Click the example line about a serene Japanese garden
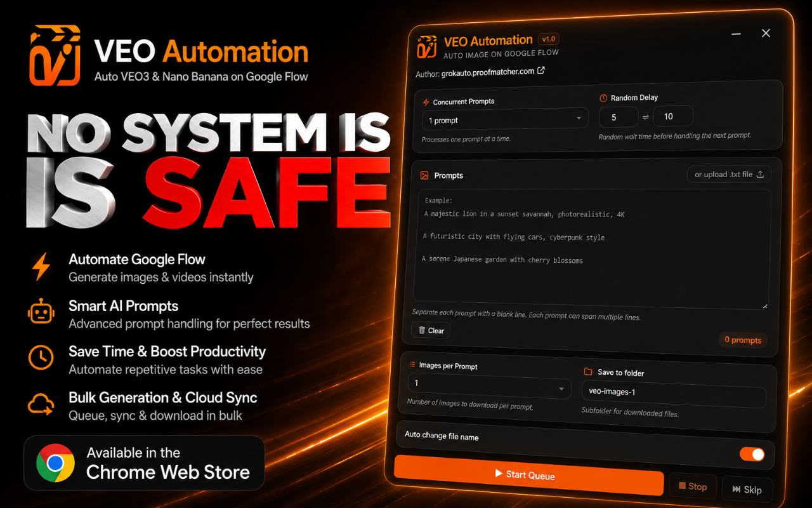Viewport: 812px width, 508px height. point(502,260)
